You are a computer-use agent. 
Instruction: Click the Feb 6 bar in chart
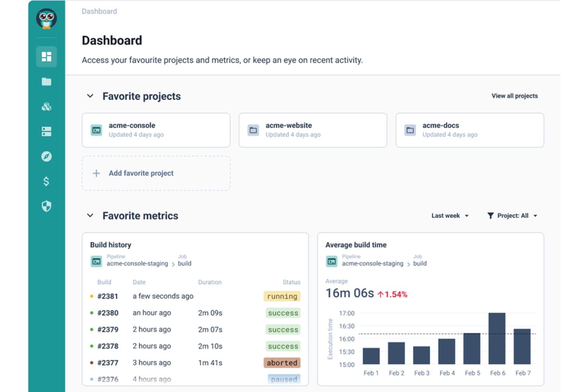(497, 338)
